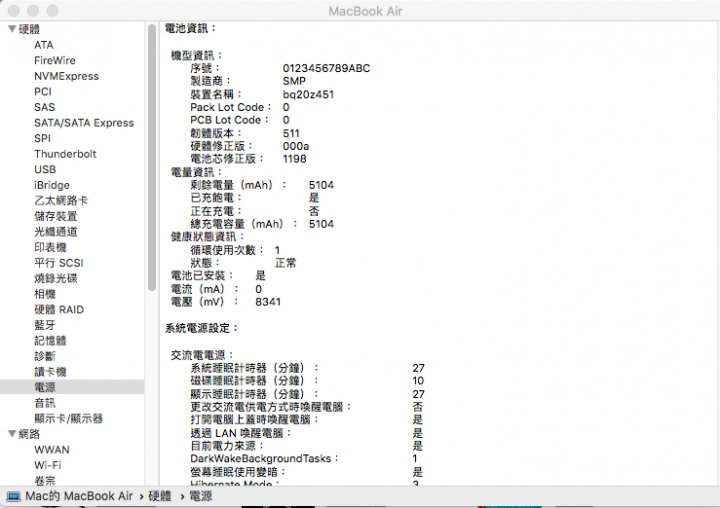
Task: Select 硬體 RAID in the sidebar
Action: pyautogui.click(x=59, y=310)
